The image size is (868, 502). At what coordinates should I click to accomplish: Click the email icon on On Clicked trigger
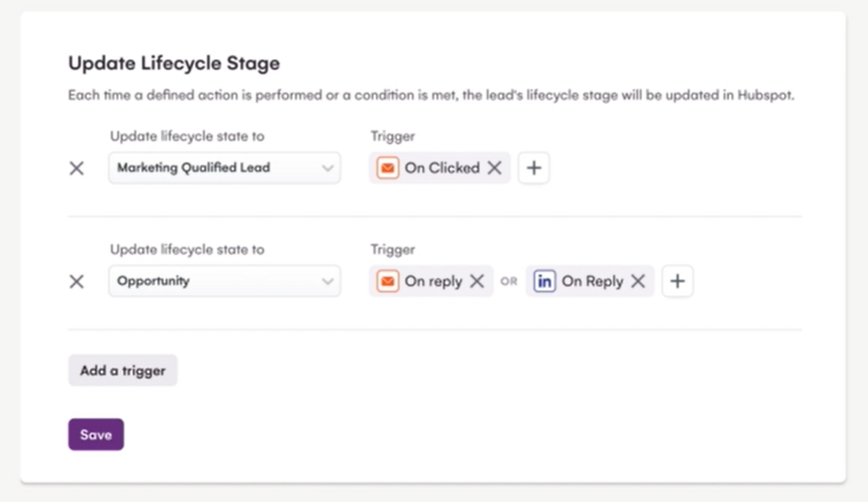[388, 168]
